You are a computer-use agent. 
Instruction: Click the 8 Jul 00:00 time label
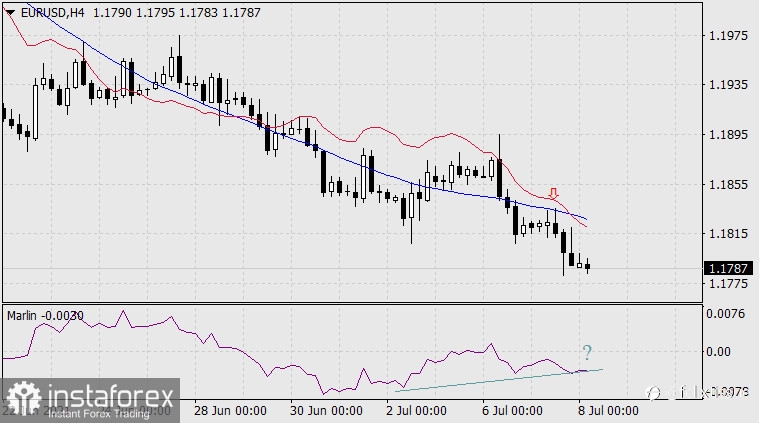click(x=608, y=411)
